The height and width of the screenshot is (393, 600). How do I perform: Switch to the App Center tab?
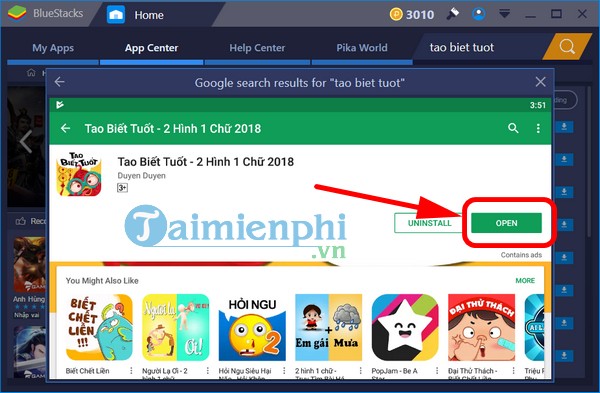click(152, 48)
